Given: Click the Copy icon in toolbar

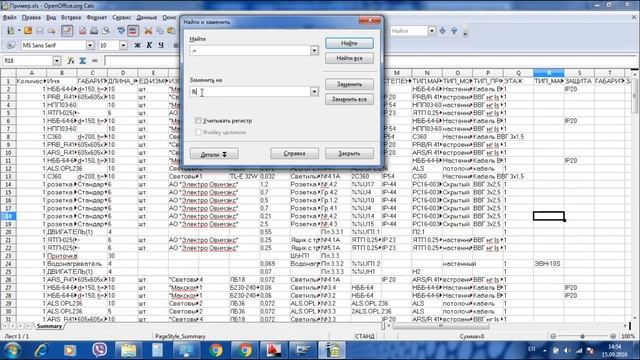Looking at the screenshot, I should pyautogui.click(x=160, y=31).
